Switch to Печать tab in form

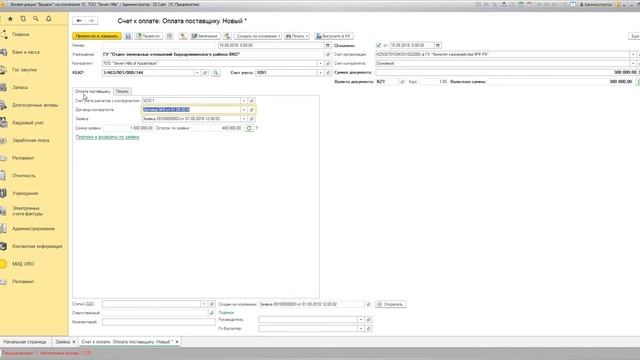(x=122, y=91)
